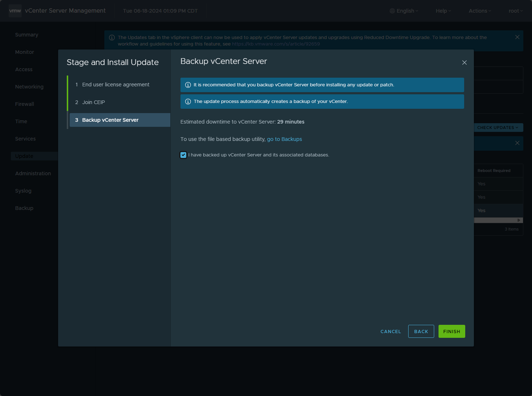This screenshot has width=532, height=396.
Task: Open Networking in the sidebar
Action: tap(29, 87)
